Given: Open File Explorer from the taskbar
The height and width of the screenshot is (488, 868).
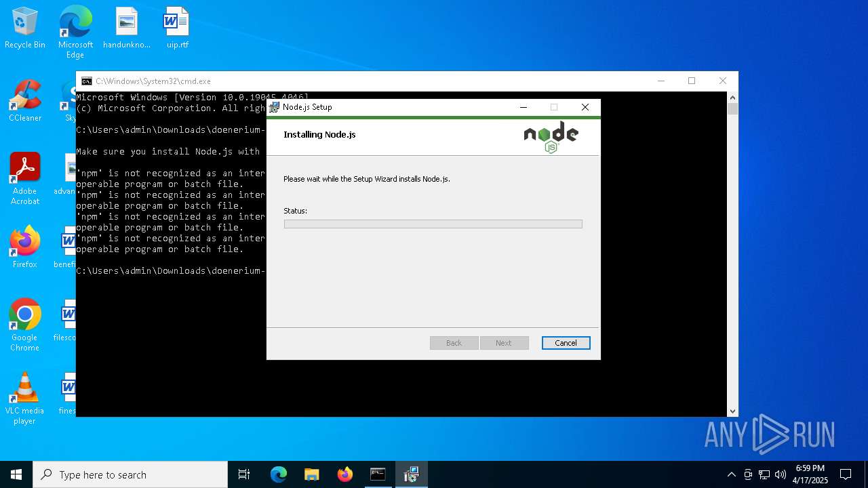Looking at the screenshot, I should 311,474.
